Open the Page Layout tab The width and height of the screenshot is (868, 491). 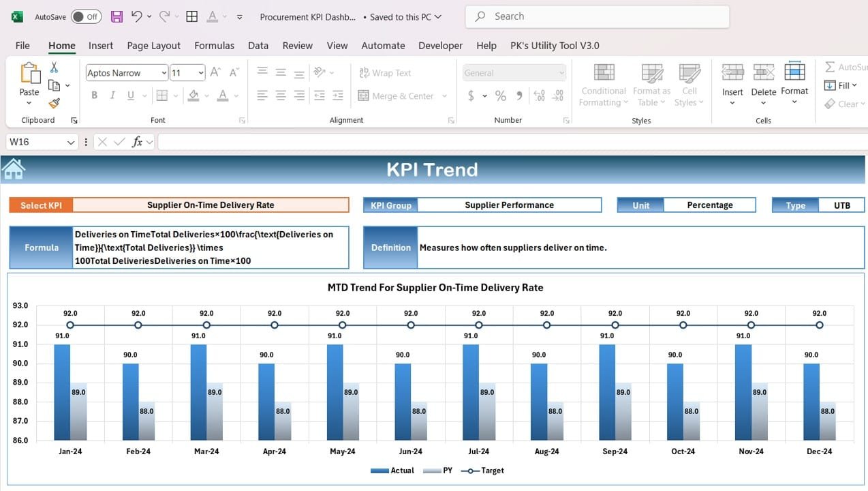[154, 46]
